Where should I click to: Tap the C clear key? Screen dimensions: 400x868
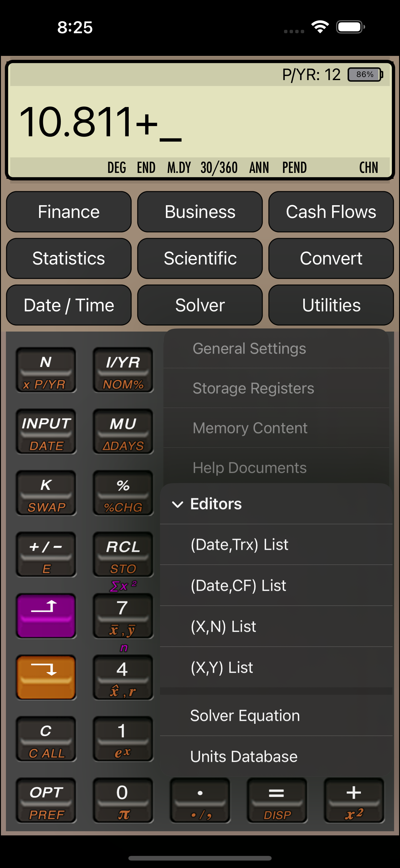click(46, 739)
